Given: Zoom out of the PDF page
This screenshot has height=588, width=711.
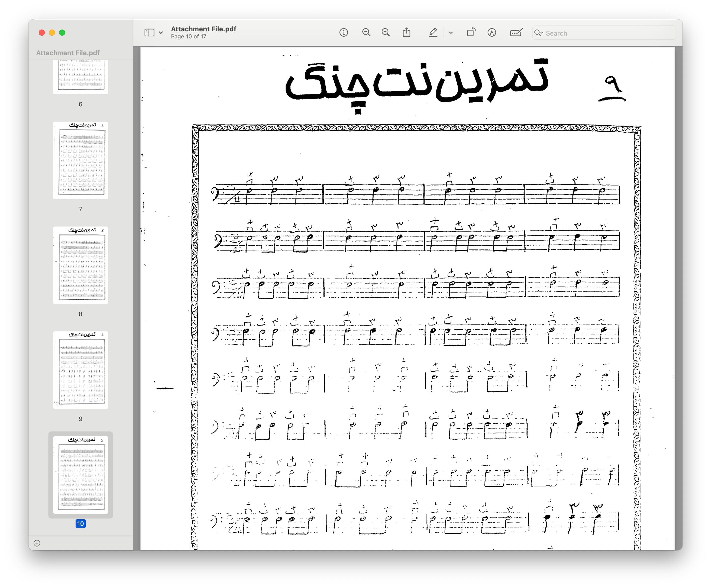Looking at the screenshot, I should (x=366, y=33).
